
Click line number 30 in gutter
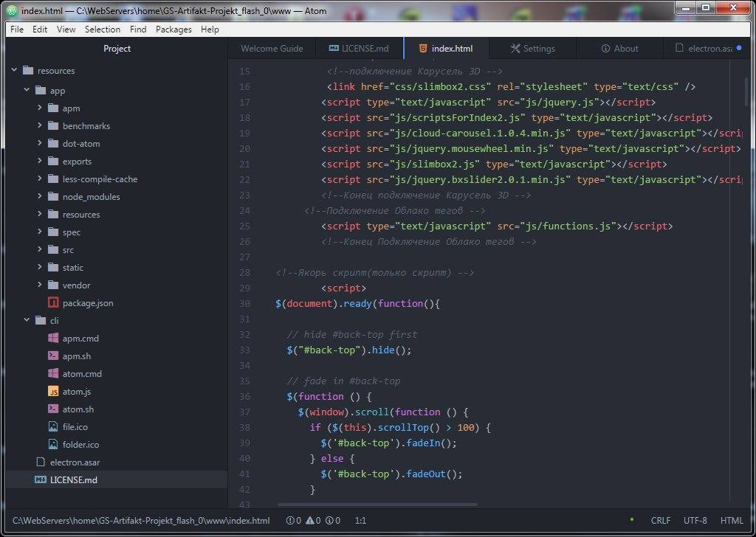point(245,303)
